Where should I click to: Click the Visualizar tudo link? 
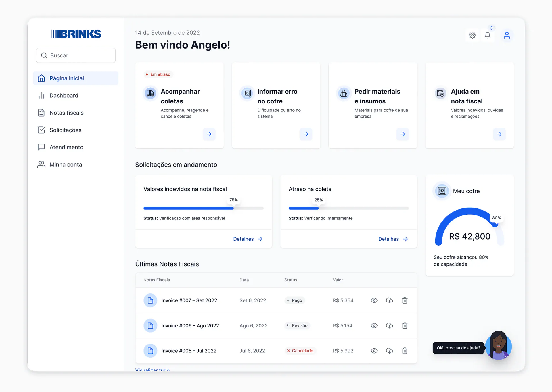coord(152,370)
